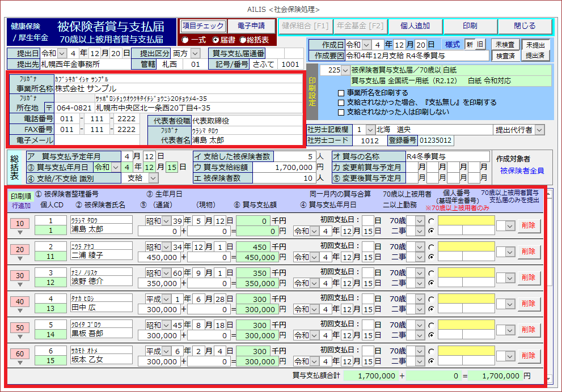Expand the 提出代行者 dropdown
Screen dimensions: 562x392
(x=539, y=130)
